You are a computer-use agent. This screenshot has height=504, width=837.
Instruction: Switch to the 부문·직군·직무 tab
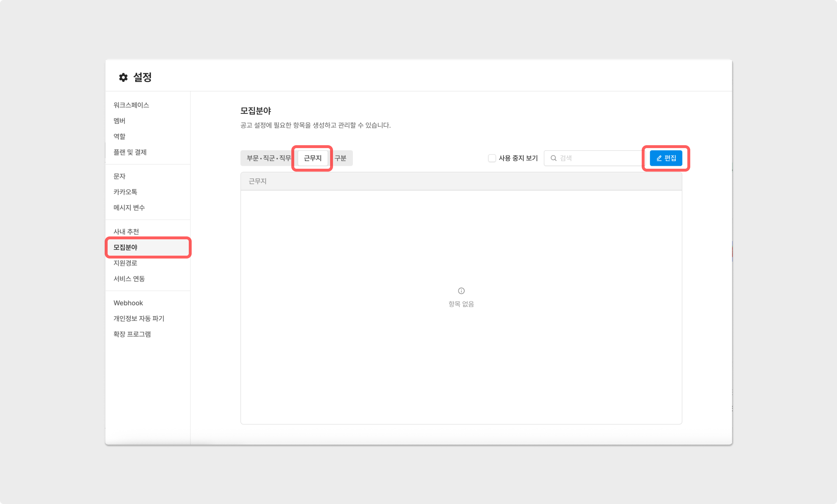[x=268, y=158]
